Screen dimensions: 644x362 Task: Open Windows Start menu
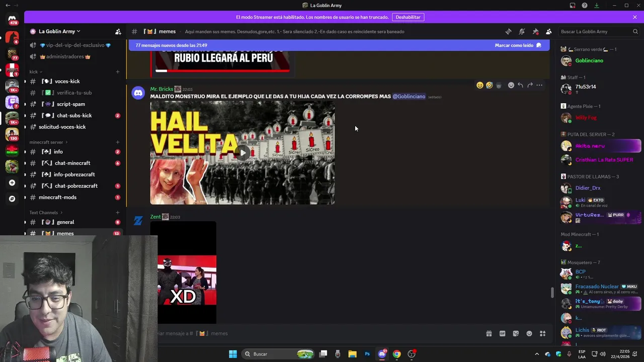pos(233,354)
